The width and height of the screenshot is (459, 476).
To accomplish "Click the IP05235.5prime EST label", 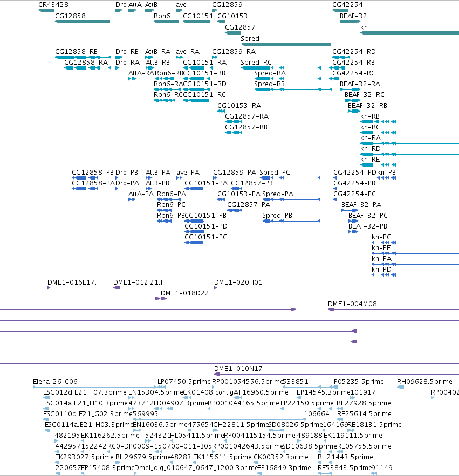I will click(x=358, y=382).
